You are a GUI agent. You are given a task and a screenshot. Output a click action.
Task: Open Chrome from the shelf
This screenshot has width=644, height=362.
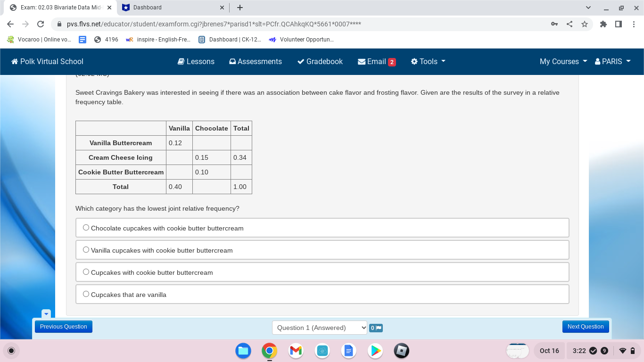(x=270, y=351)
